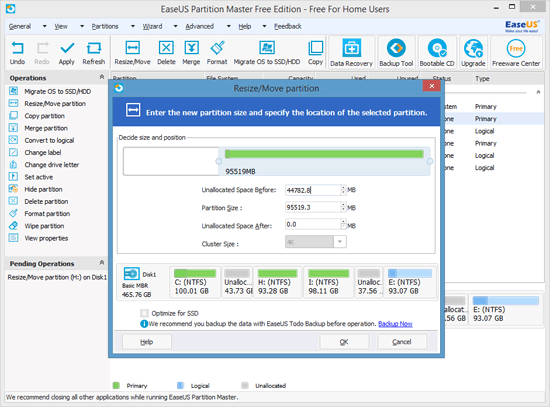
Task: Select pending Resize/Move partition (H:) entry
Action: 57,277
